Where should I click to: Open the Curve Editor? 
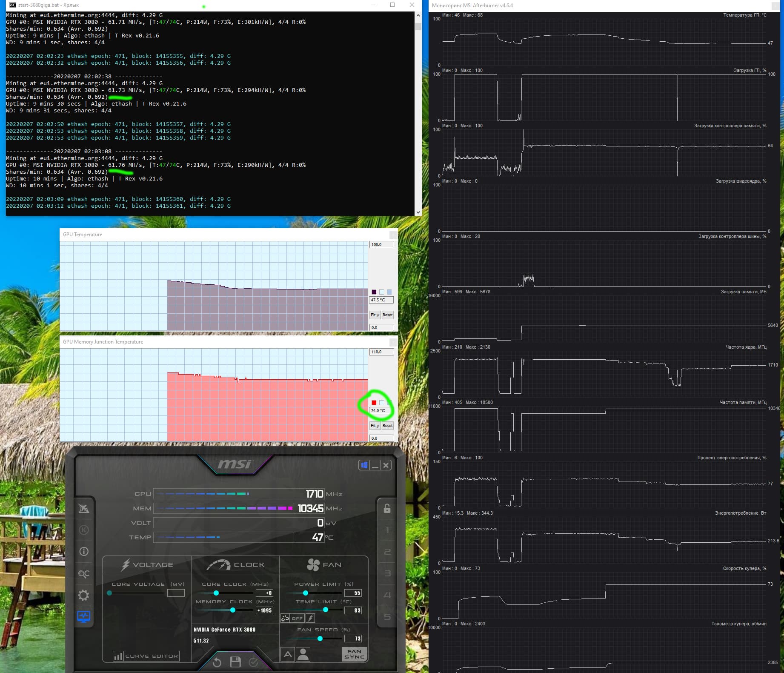(146, 656)
